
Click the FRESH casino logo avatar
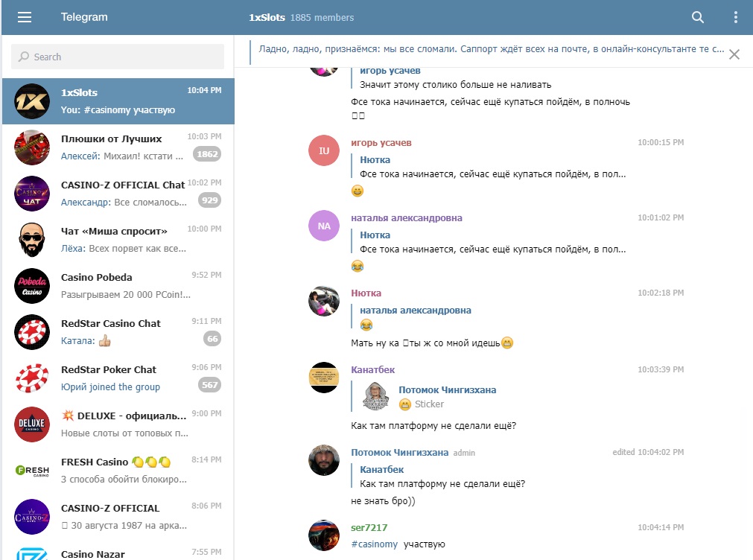[x=32, y=470]
